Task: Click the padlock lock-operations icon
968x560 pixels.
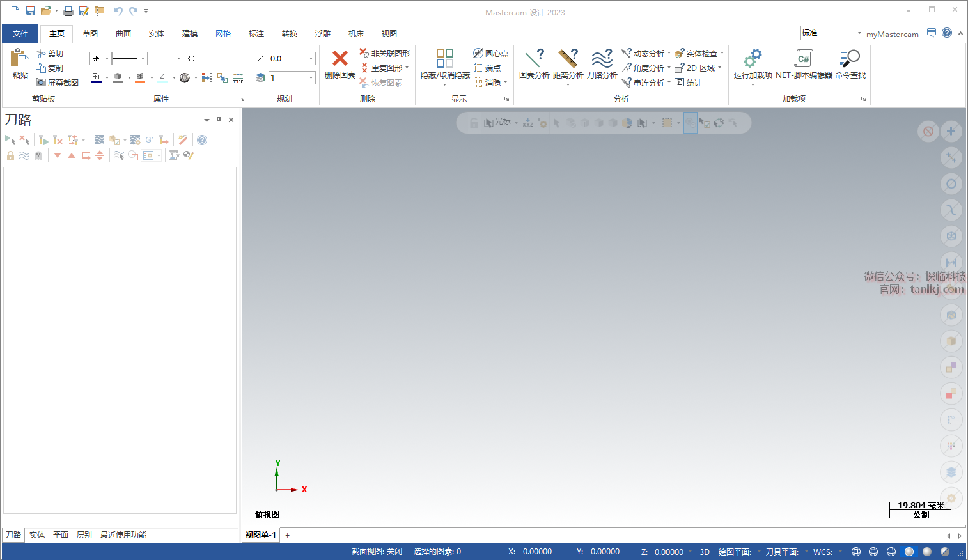Action: coord(10,155)
